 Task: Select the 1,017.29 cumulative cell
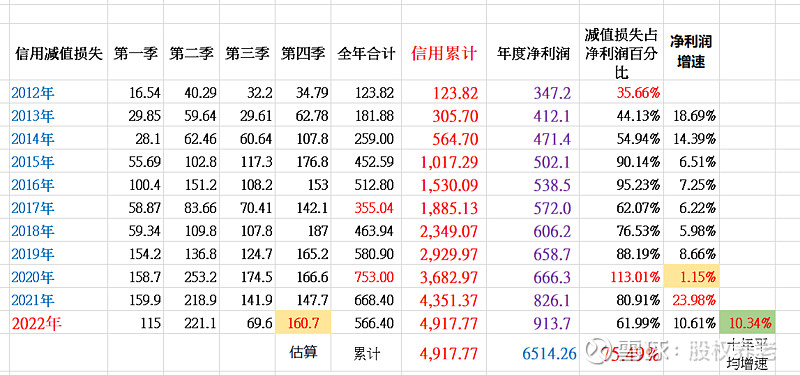point(444,162)
